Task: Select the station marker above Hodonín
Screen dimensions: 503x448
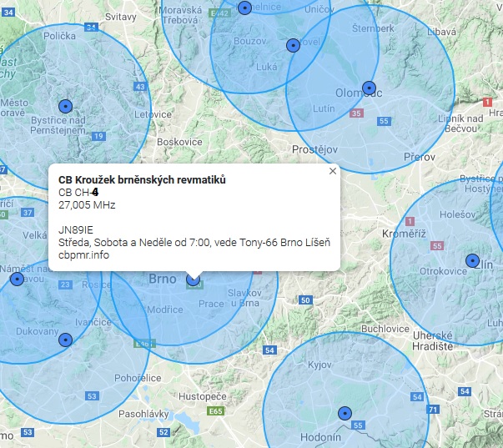Action: (x=345, y=413)
